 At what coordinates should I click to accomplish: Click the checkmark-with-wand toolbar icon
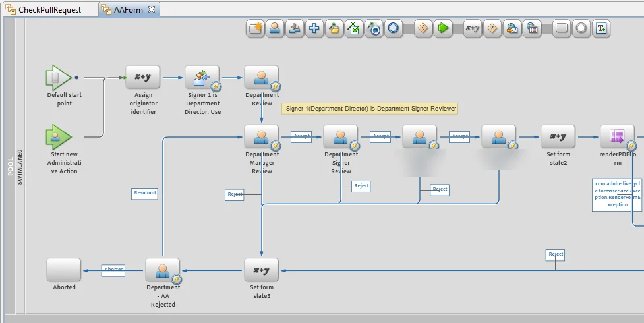[x=353, y=28]
